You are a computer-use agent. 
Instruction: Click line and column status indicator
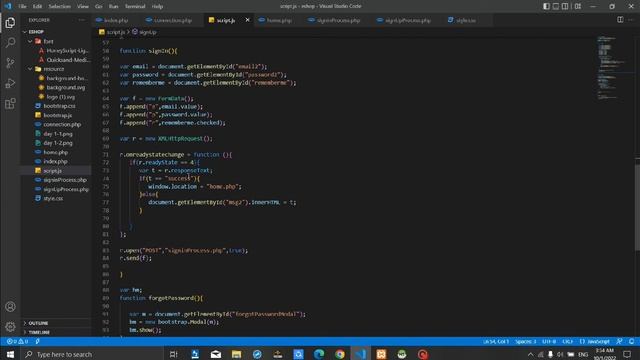click(x=496, y=341)
